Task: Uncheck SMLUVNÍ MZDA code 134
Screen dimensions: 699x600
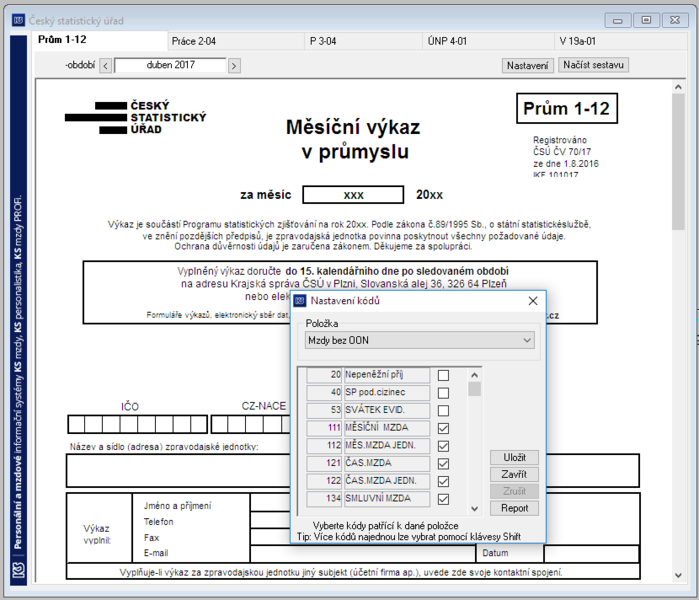Action: pyautogui.click(x=443, y=499)
